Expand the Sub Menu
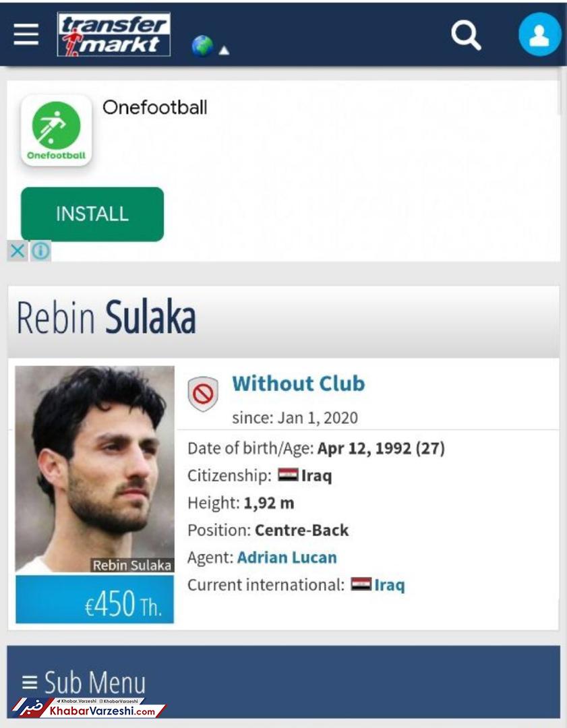The width and height of the screenshot is (567, 728). coord(84,682)
